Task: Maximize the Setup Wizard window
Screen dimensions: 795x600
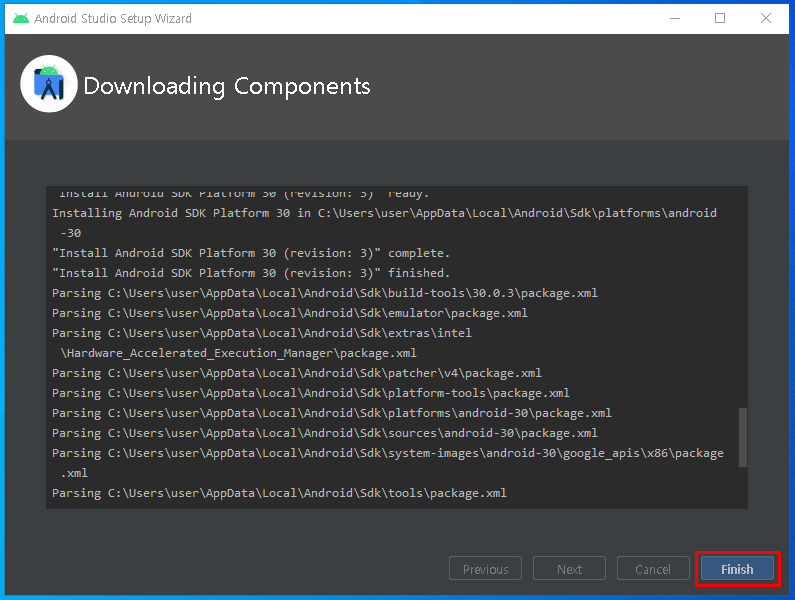Action: 720,18
